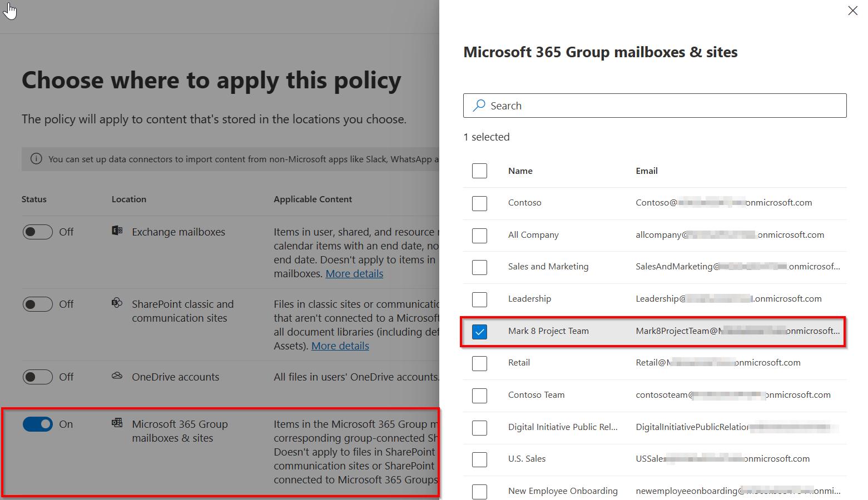Viewport: 868px width, 500px height.
Task: Check the Leadership group checkbox
Action: 479,299
